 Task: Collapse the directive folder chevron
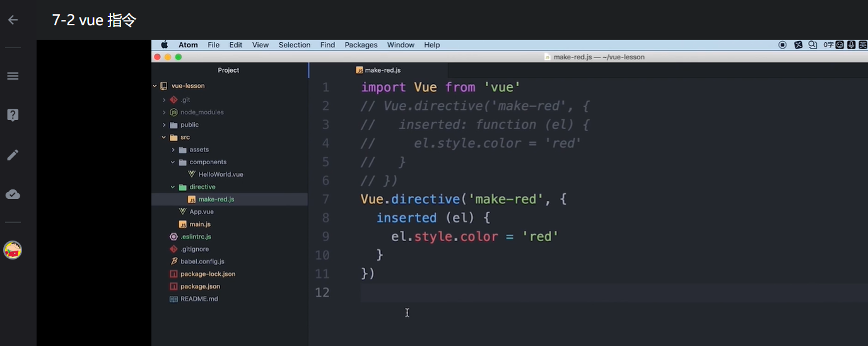(173, 187)
